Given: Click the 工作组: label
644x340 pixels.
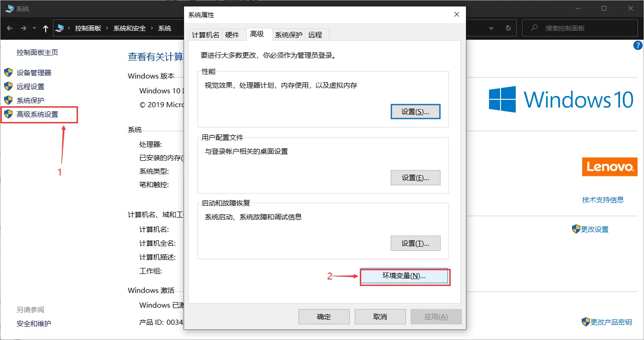Looking at the screenshot, I should tap(151, 271).
